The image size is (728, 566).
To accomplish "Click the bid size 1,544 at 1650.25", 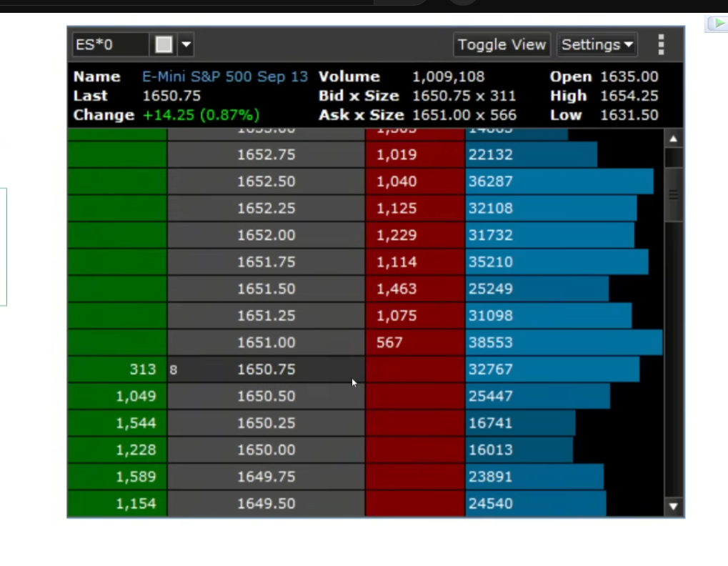I will pyautogui.click(x=118, y=423).
